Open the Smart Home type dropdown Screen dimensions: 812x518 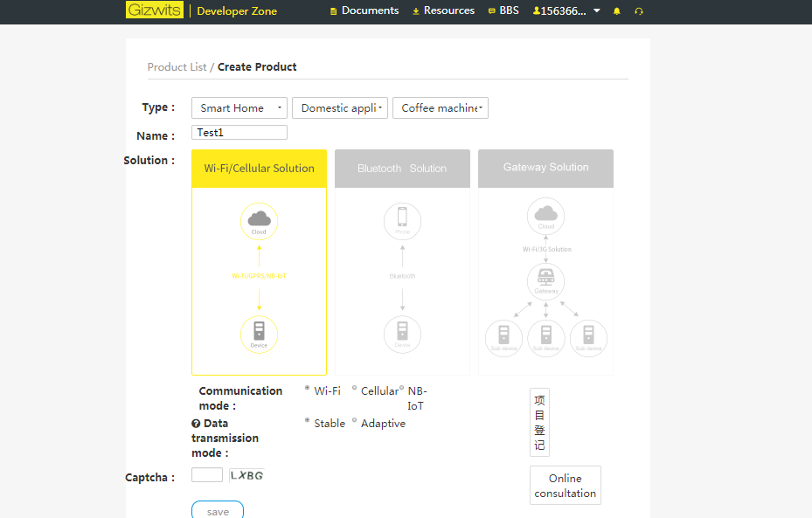[239, 107]
